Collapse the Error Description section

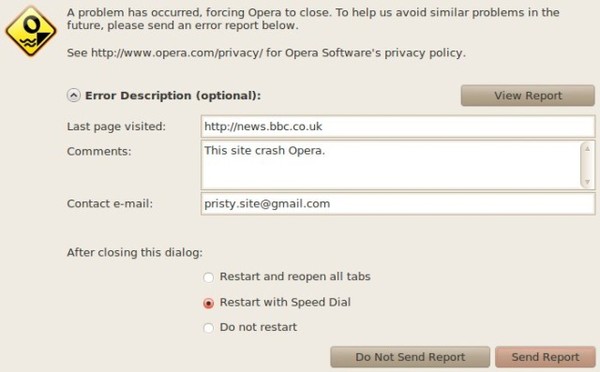tap(73, 95)
